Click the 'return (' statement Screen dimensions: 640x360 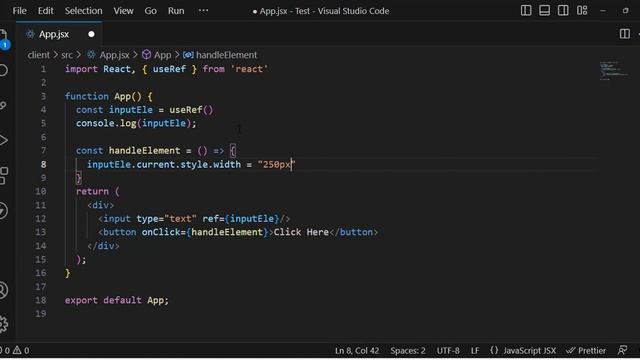pos(98,191)
